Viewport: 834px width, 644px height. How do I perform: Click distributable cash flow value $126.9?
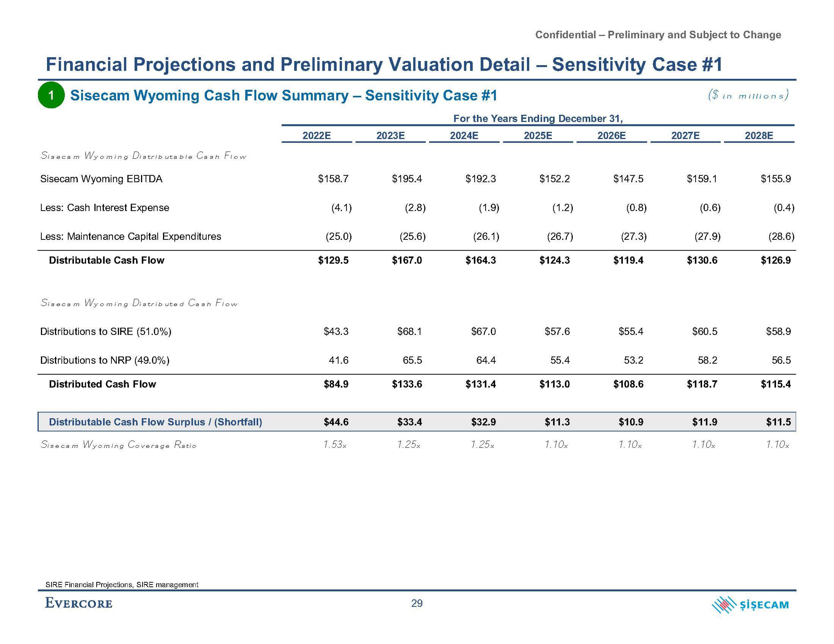click(x=776, y=260)
